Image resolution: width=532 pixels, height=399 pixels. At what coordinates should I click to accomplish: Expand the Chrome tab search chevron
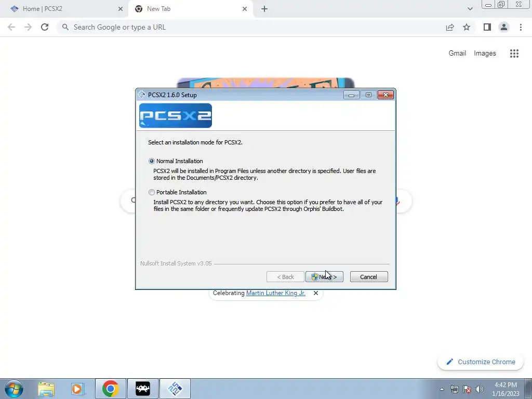point(470,9)
